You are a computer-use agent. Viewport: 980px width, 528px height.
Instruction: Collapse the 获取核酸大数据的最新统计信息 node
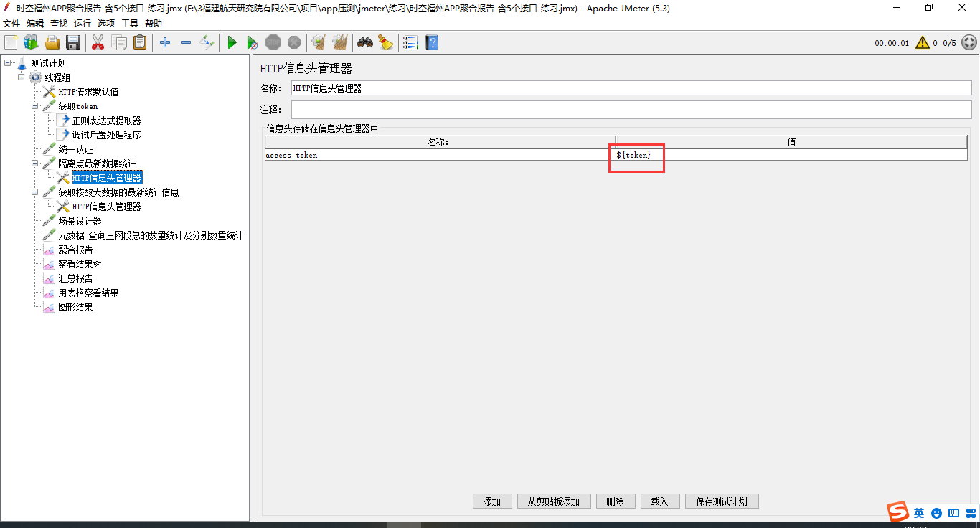point(34,192)
